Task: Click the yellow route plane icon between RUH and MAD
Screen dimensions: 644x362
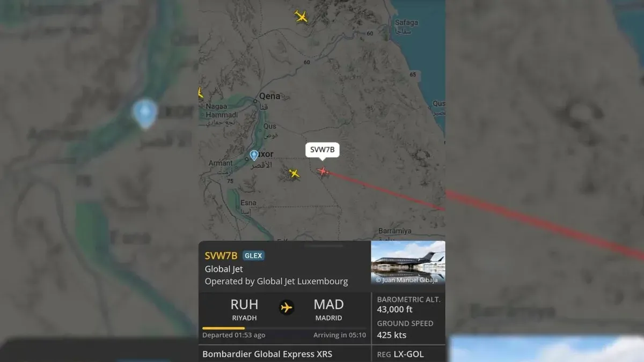Action: (287, 308)
